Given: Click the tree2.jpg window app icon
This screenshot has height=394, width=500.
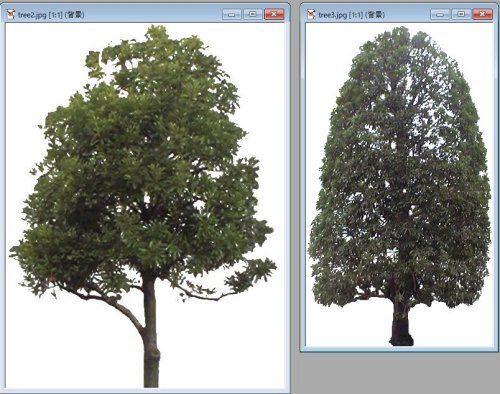Looking at the screenshot, I should pyautogui.click(x=11, y=15).
